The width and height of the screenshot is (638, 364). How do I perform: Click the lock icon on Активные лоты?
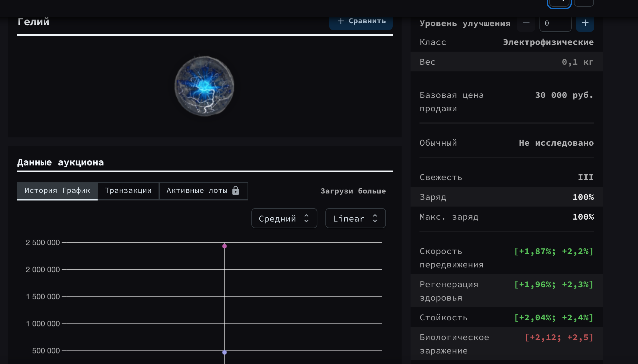pos(236,190)
